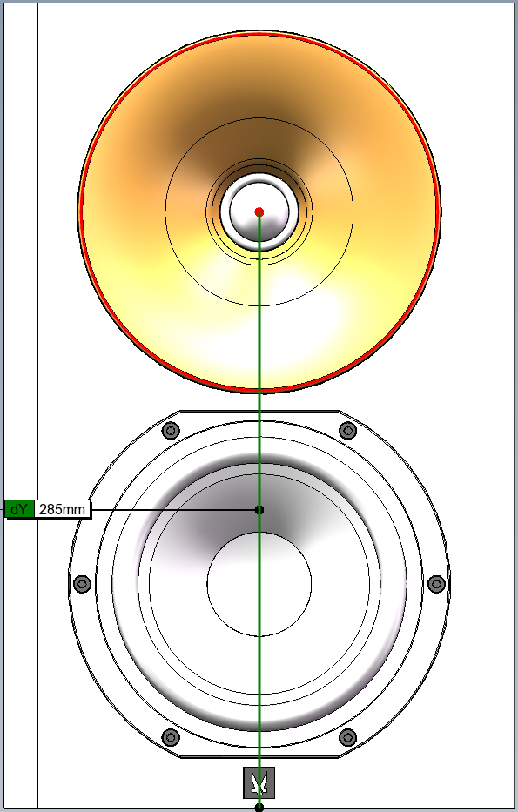Select the upper-left woofer mounting screw
Viewport: 518px width, 812px height.
pos(171,430)
